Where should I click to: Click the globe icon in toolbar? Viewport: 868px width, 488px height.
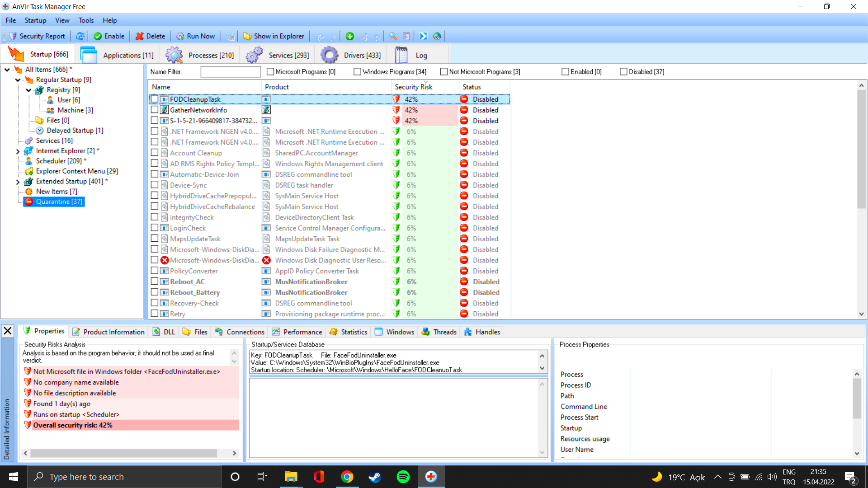437,36
